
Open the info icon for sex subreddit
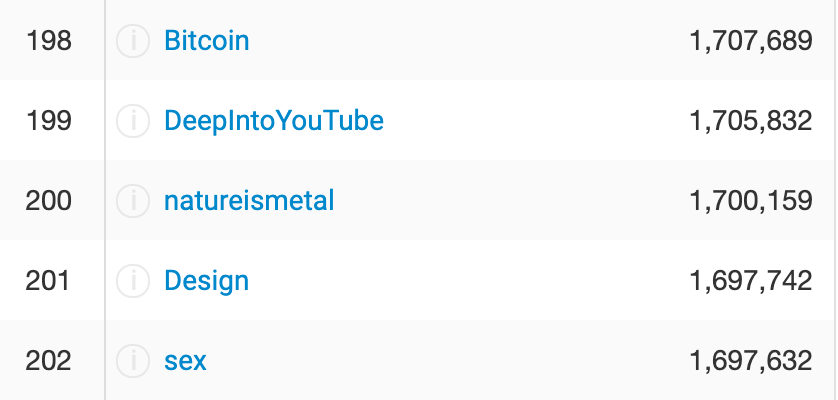[x=133, y=361]
